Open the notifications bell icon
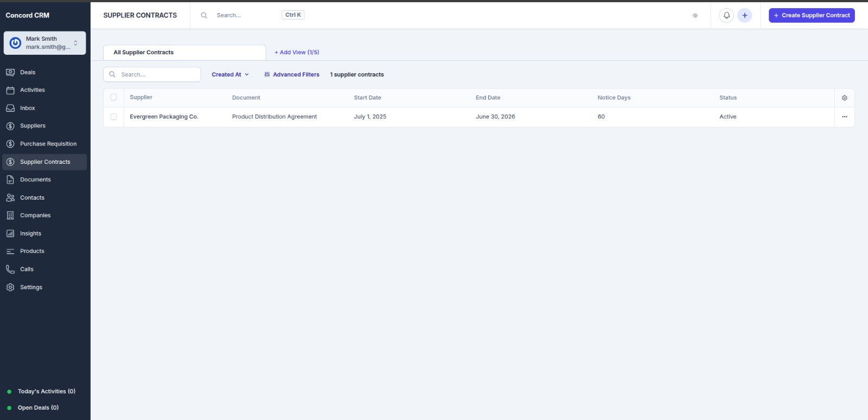The height and width of the screenshot is (420, 868). (726, 15)
